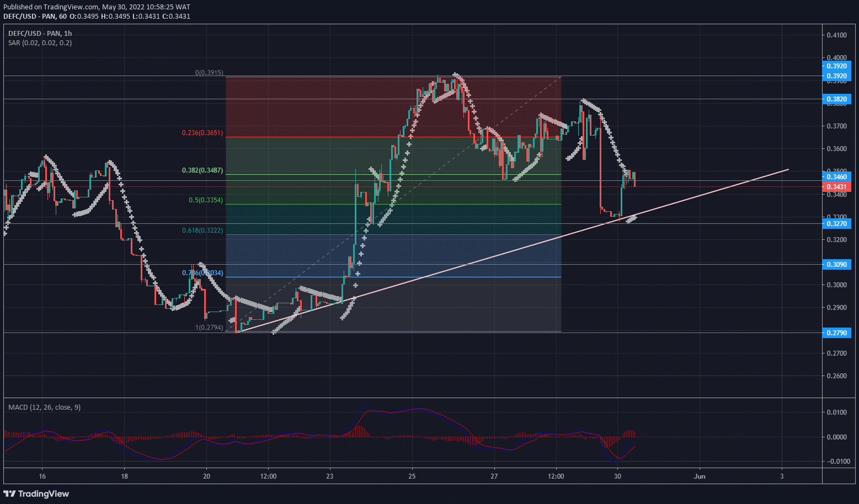
Task: Click the 0.236(0.3651) Fibonacci label
Action: click(x=202, y=133)
